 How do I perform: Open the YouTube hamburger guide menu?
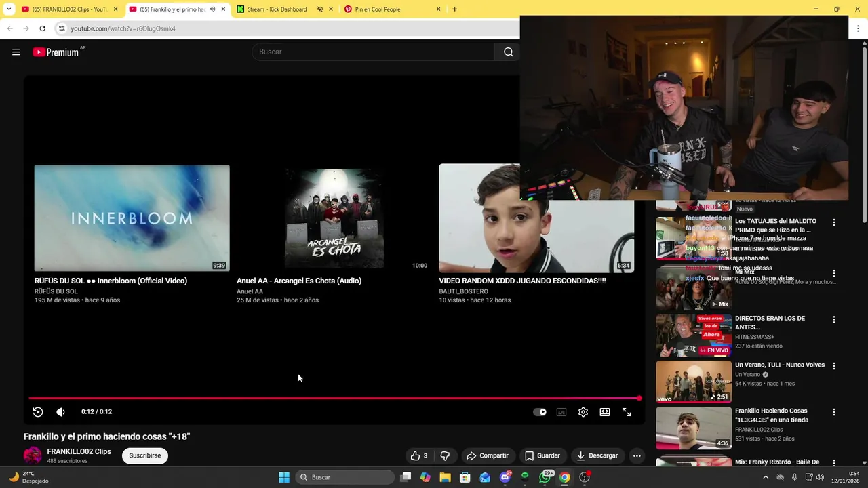[x=16, y=52]
